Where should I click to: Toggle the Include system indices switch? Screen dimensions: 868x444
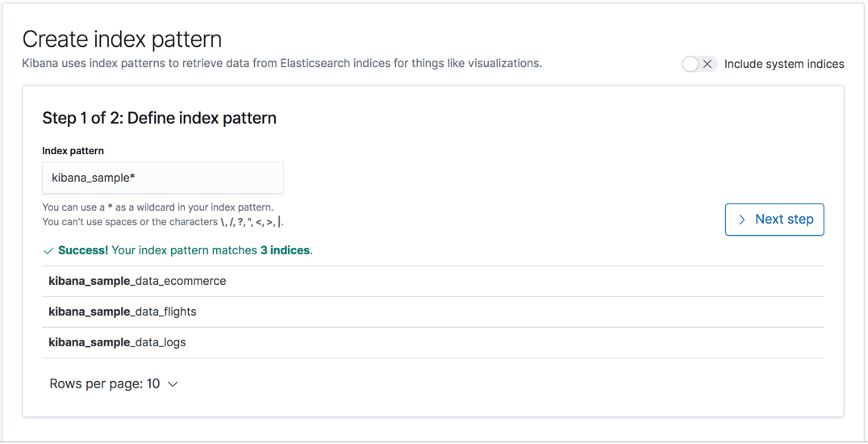(699, 64)
